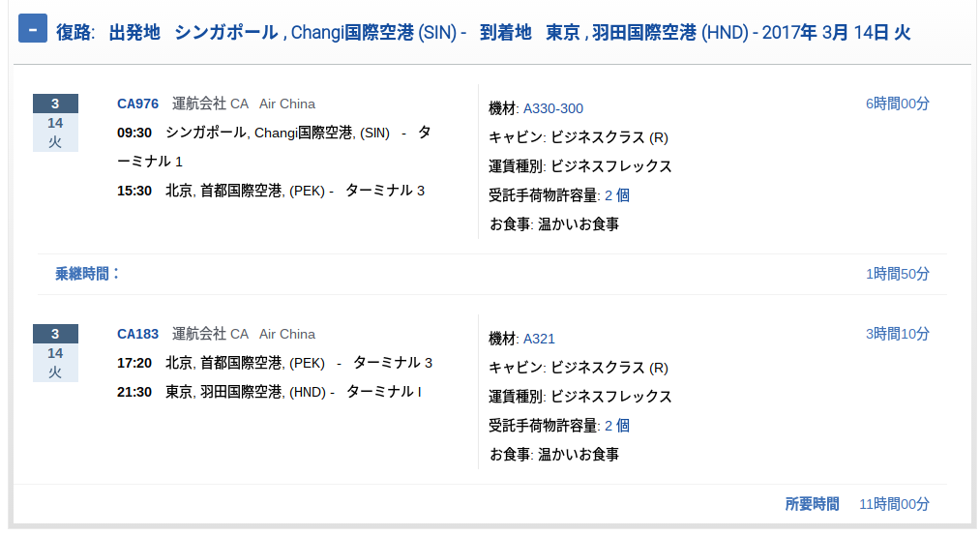This screenshot has height=535, width=980.
Task: Click the March 14 date badge for CA183
Action: [55, 352]
